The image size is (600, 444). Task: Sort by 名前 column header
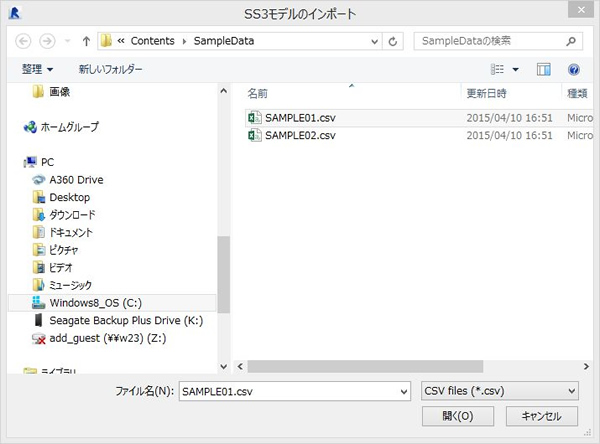257,93
